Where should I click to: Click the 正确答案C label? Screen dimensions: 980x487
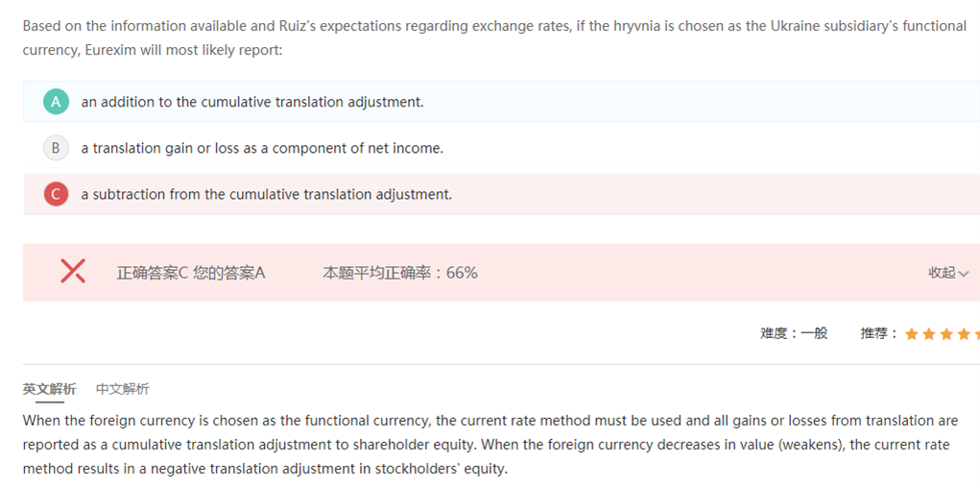pos(152,273)
